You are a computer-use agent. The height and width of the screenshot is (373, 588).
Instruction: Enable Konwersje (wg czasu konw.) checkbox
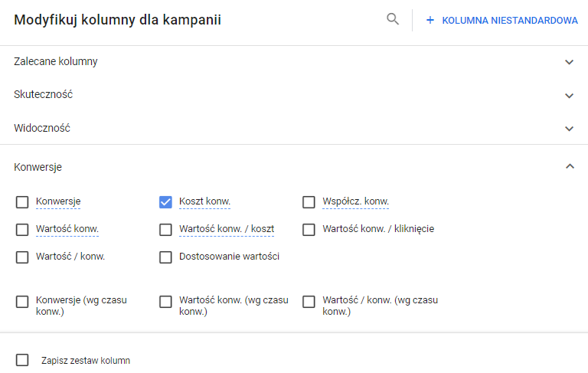pyautogui.click(x=22, y=302)
